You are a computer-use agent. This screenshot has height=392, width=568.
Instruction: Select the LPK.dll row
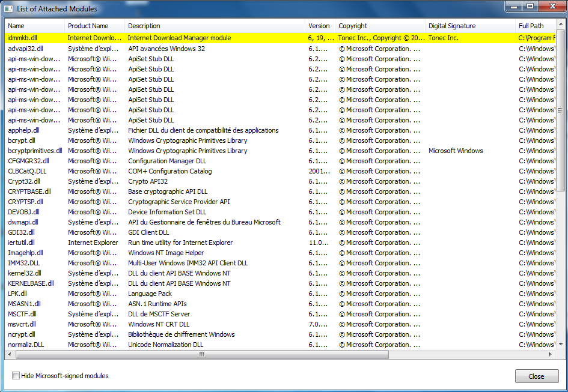pos(280,294)
